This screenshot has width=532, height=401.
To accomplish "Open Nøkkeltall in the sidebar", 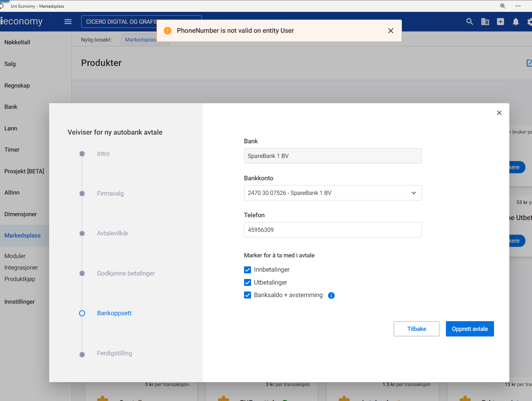I will (17, 42).
